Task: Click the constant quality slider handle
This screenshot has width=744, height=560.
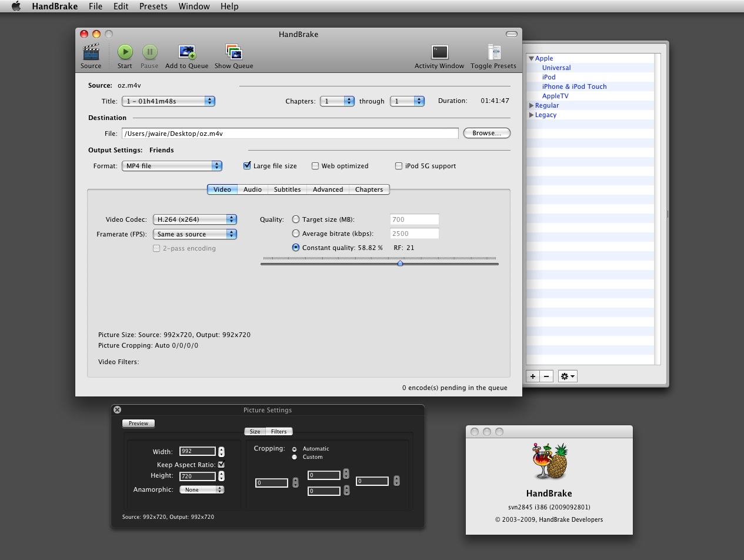Action: (x=400, y=263)
